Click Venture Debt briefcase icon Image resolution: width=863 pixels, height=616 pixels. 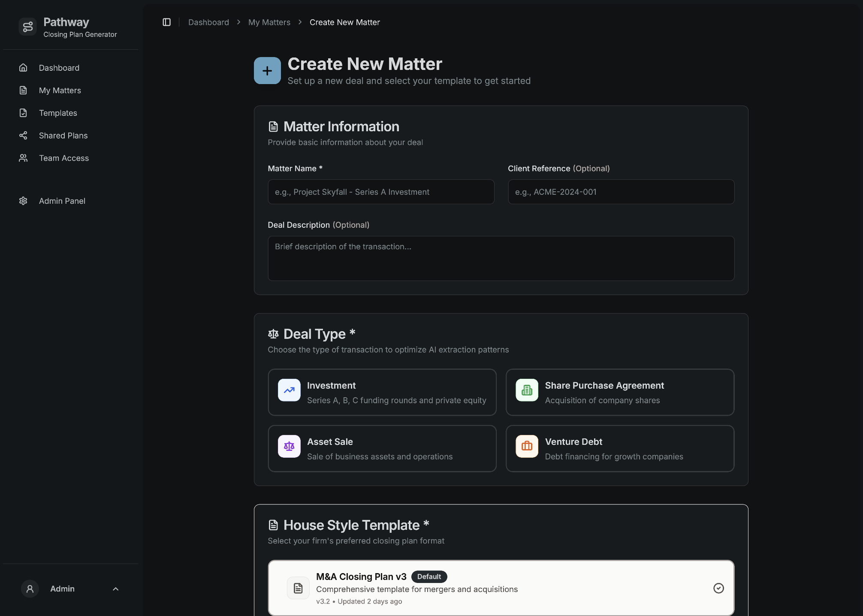527,447
